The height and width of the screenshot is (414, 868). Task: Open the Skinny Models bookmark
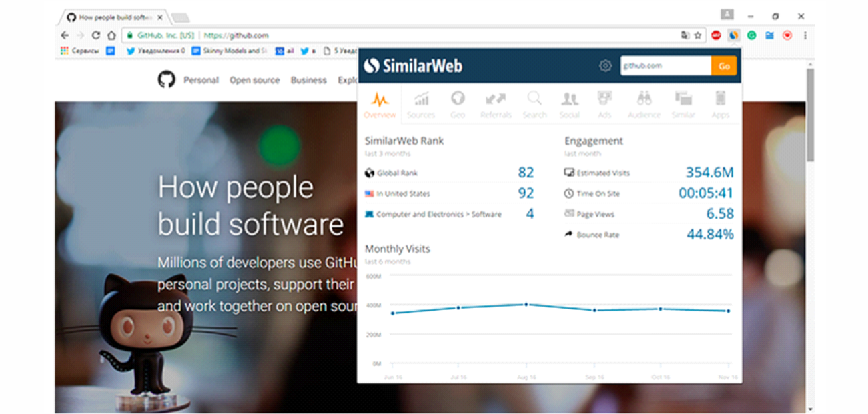coord(230,51)
